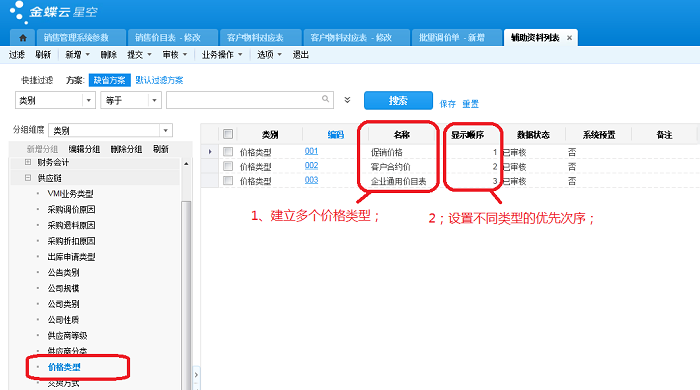Open the 类别 filter field dropdown

click(x=88, y=100)
